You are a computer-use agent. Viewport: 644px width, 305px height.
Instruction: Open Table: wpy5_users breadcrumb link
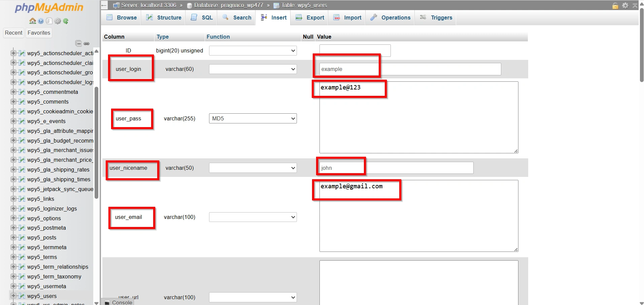(x=304, y=5)
